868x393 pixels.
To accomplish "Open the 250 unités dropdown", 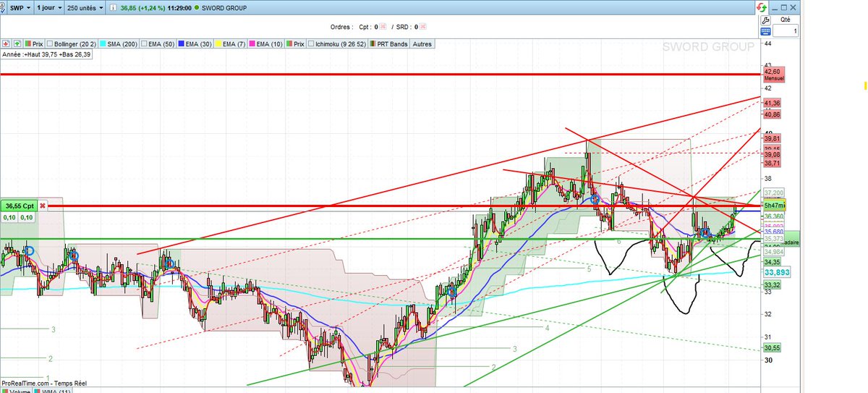I will click(x=84, y=7).
